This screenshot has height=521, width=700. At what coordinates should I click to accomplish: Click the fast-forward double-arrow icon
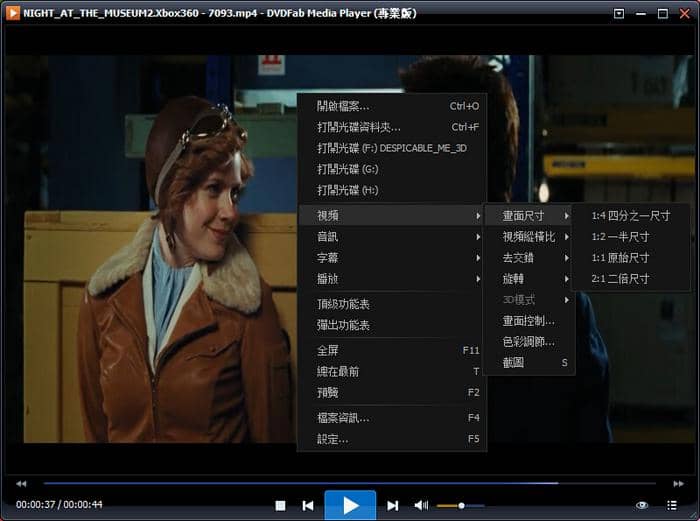679,483
